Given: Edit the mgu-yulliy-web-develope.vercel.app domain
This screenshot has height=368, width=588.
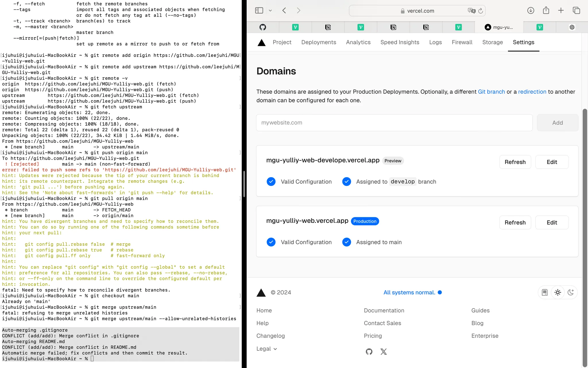Looking at the screenshot, I should 552,162.
